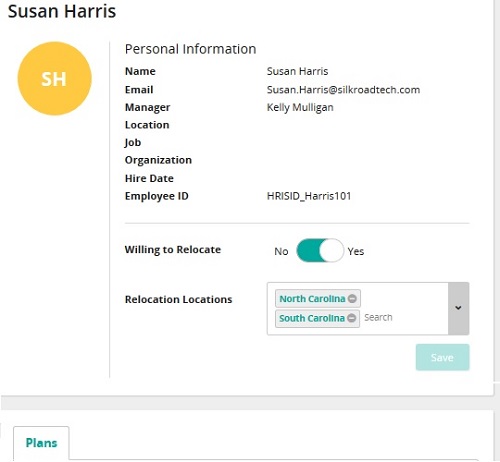The image size is (500, 462).
Task: Toggle the Willing to Relocate switch
Action: [320, 251]
